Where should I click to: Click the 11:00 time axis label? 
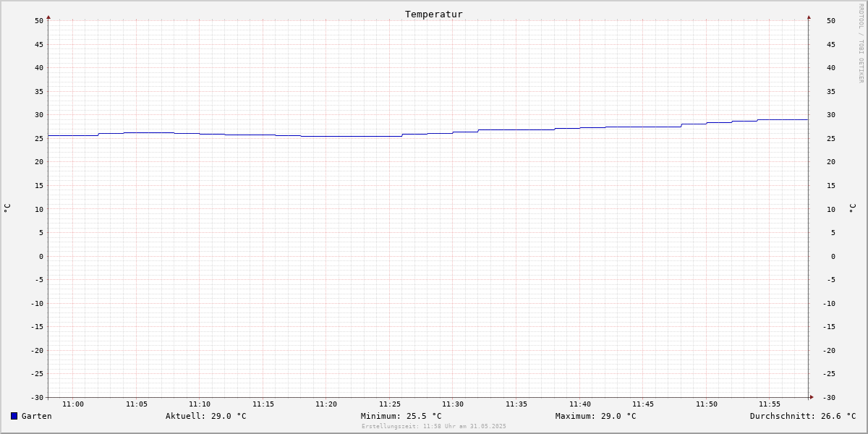73,404
